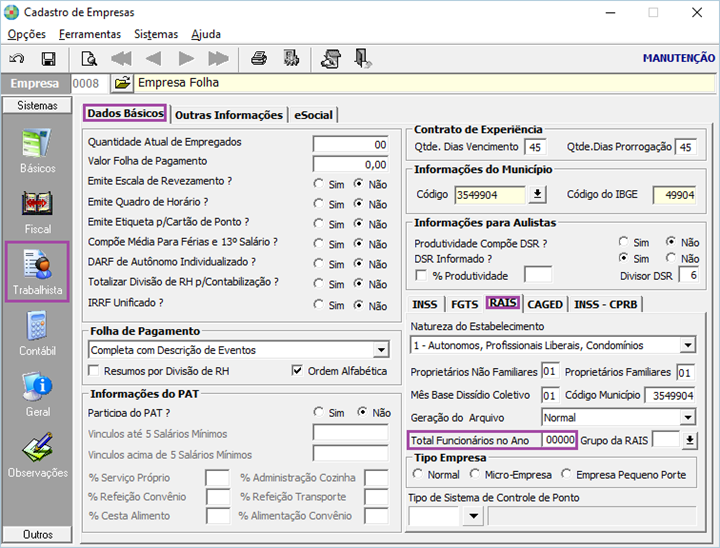Select Sim for Emite Escala de Revezamento
This screenshot has width=720, height=548.
pos(318,184)
